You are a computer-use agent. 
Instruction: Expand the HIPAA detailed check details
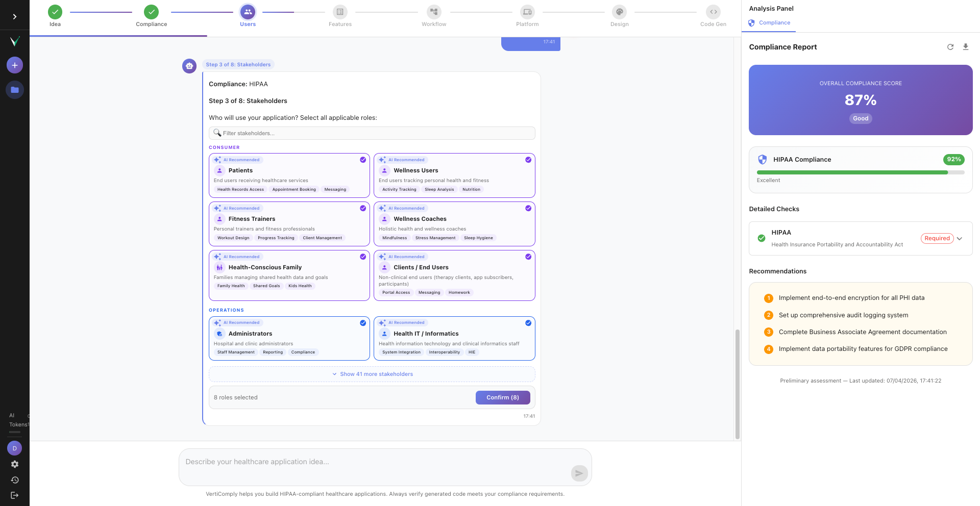[960, 238]
